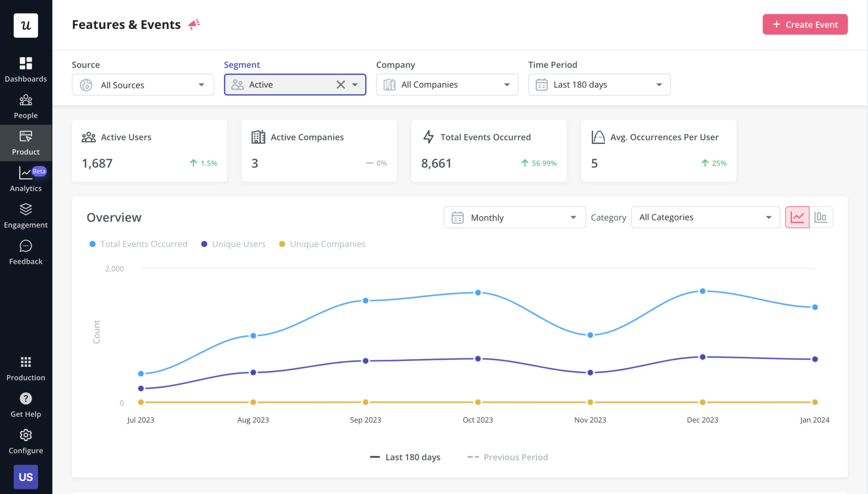Open Configure gear settings
Screen dimensions: 868x494
pyautogui.click(x=26, y=441)
